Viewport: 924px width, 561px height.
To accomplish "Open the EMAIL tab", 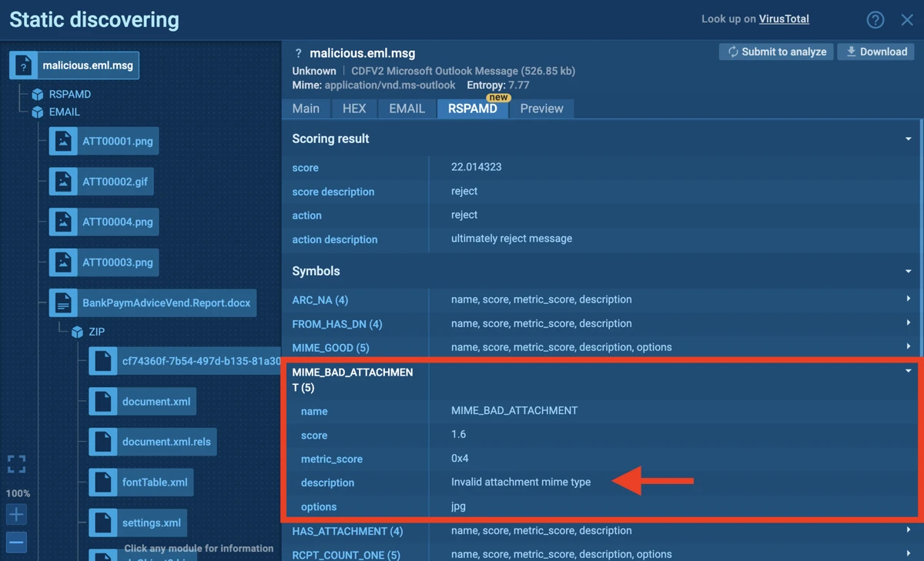I will [x=407, y=109].
